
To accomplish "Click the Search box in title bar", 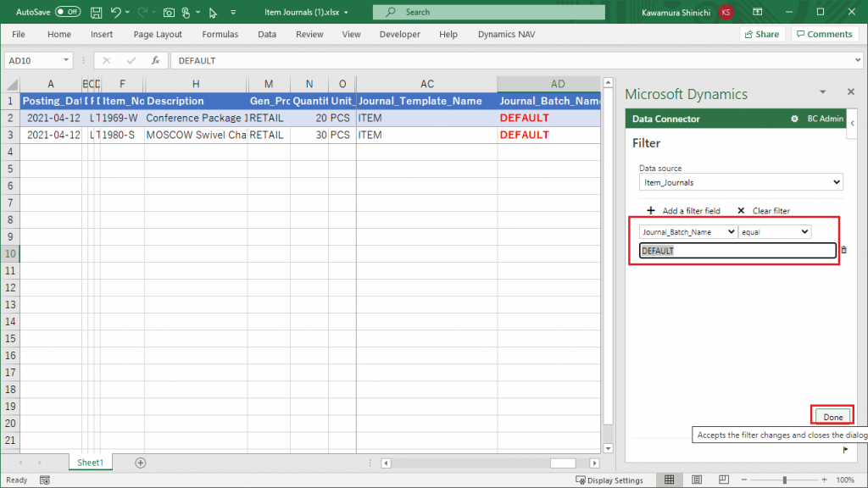I will coord(489,12).
